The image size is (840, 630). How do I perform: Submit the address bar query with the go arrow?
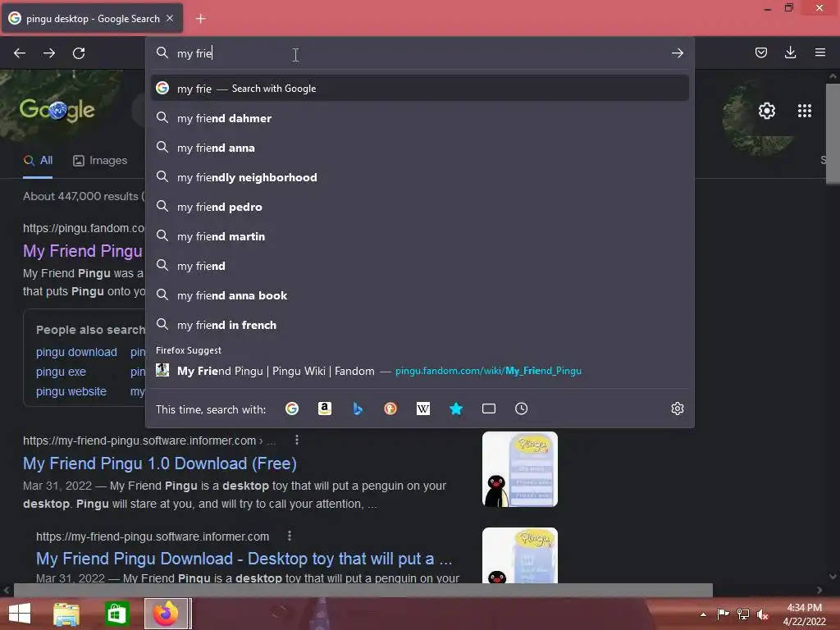[677, 53]
